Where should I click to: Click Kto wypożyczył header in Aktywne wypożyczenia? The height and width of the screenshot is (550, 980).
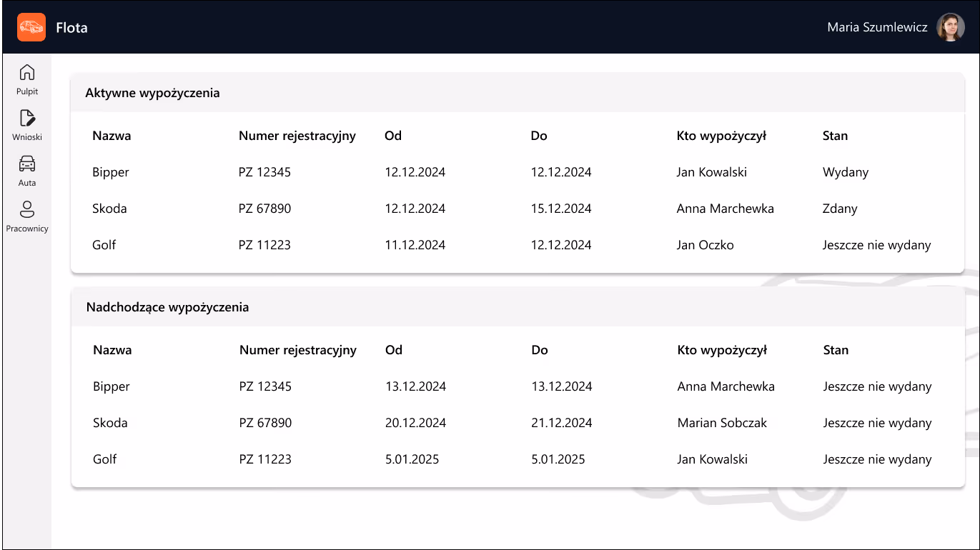721,136
